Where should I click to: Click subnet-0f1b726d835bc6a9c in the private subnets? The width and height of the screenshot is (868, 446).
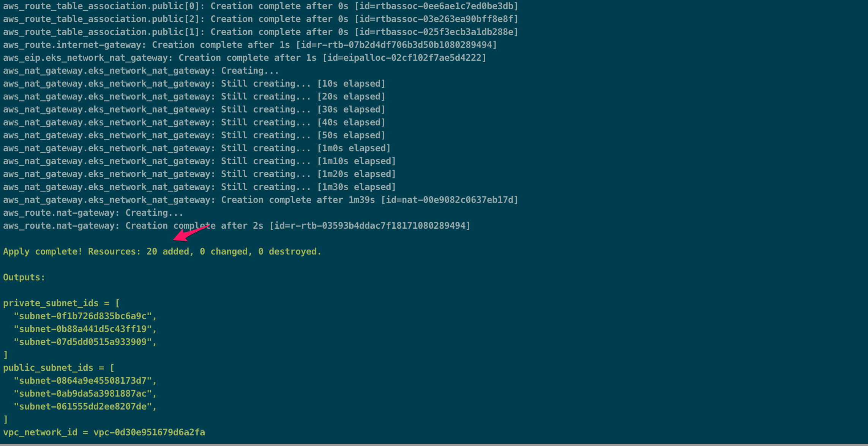(x=83, y=316)
